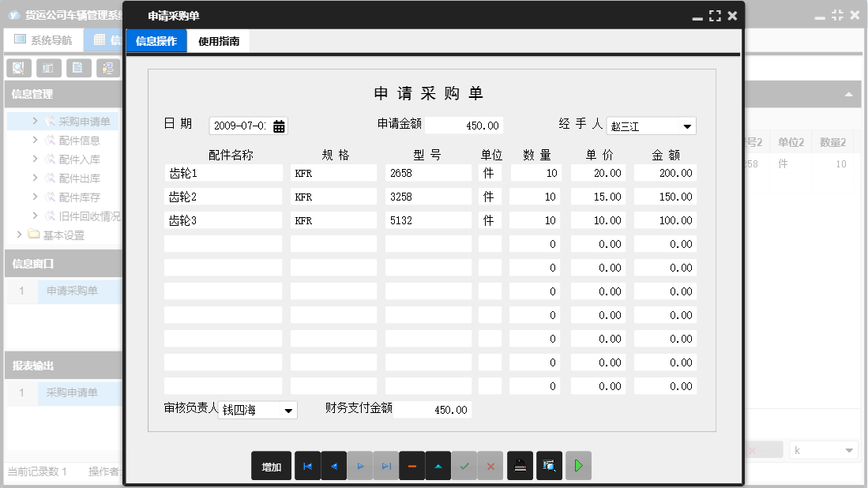Open the 经手人 dropdown showing 赵三江
The width and height of the screenshot is (868, 488).
click(686, 125)
